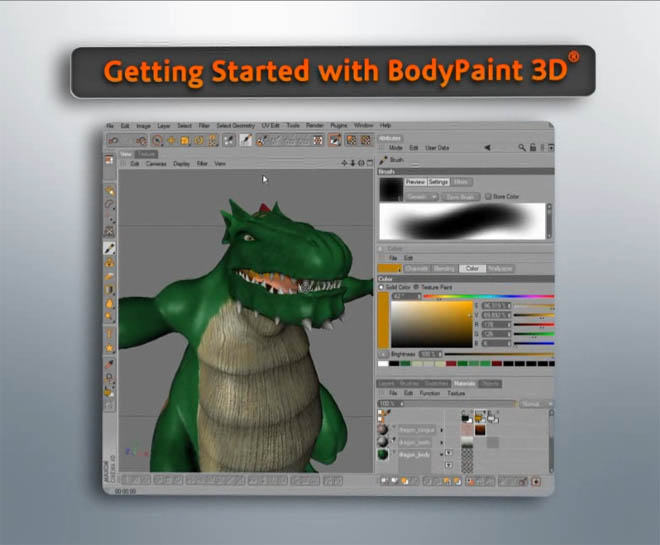
Task: Click the Undo icon in top toolbar
Action: click(x=114, y=141)
